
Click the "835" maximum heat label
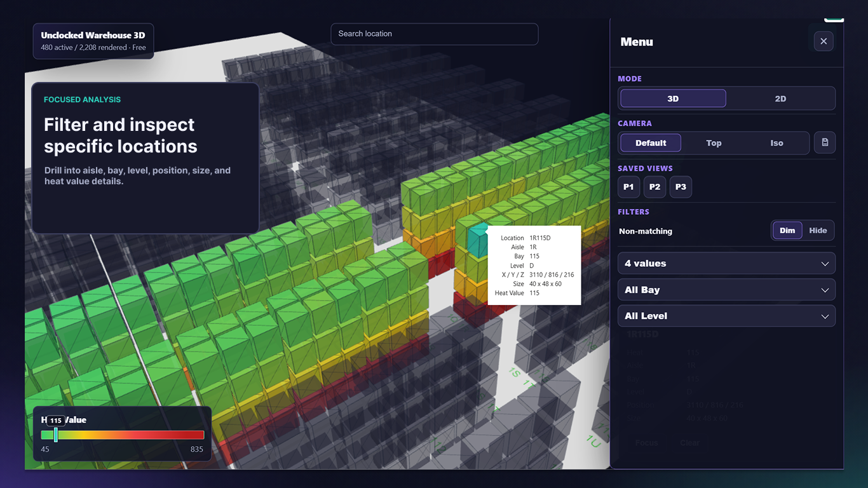(x=196, y=449)
